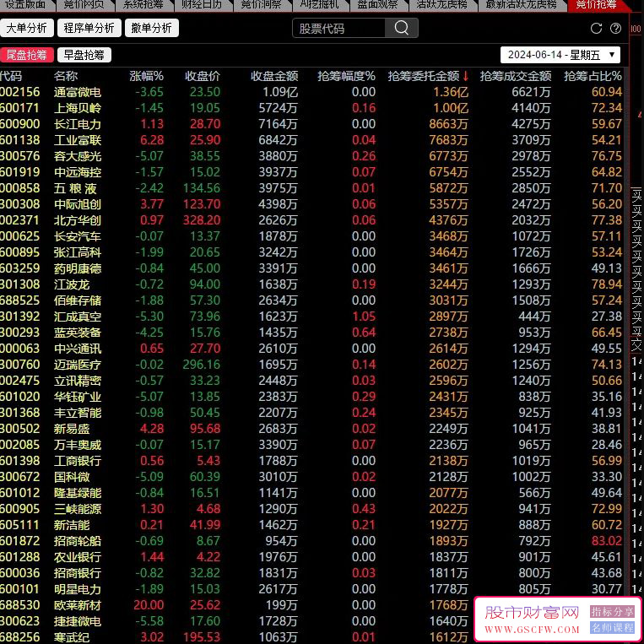Viewport: 644px width, 644px height.
Task: Switch to the 盘面观察 tab
Action: coord(377,5)
